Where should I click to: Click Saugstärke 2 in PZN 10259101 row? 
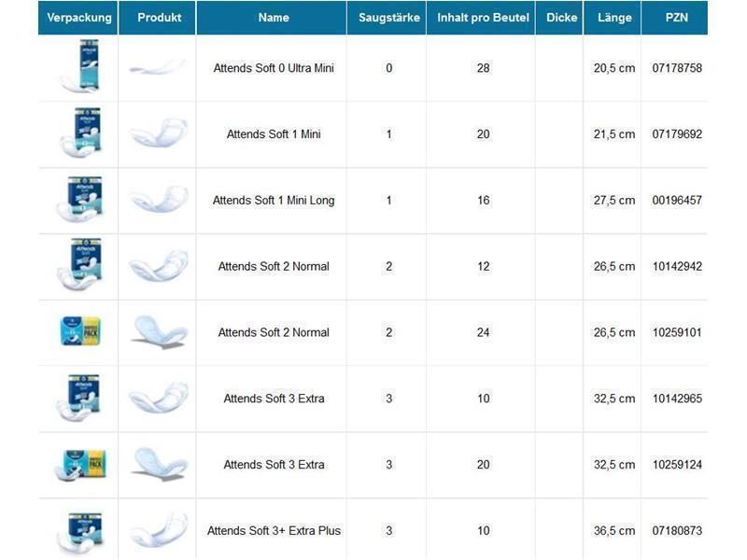(x=388, y=332)
